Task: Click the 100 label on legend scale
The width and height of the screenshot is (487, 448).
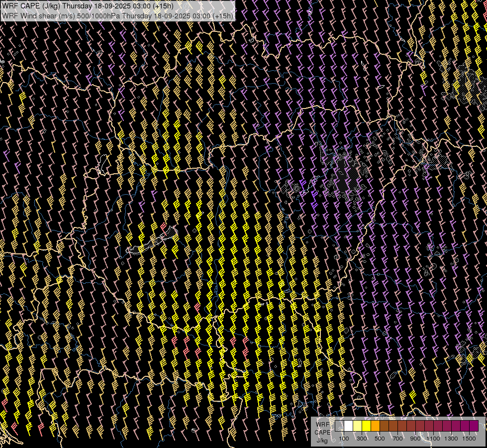Action: click(344, 439)
